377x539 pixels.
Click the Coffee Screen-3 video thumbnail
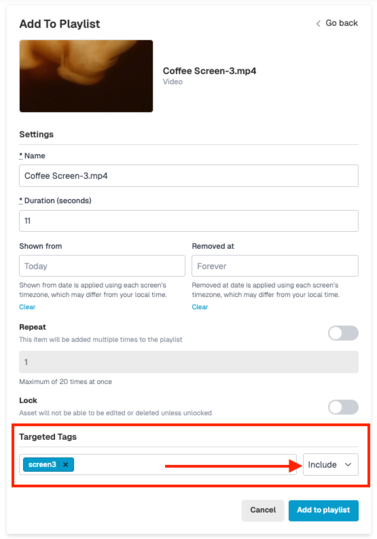click(86, 76)
